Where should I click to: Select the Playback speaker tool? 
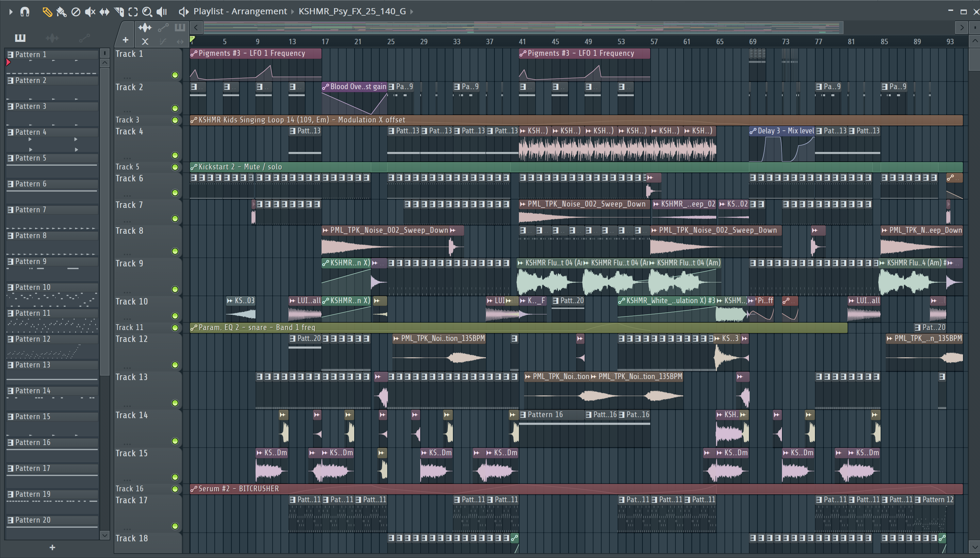[162, 12]
